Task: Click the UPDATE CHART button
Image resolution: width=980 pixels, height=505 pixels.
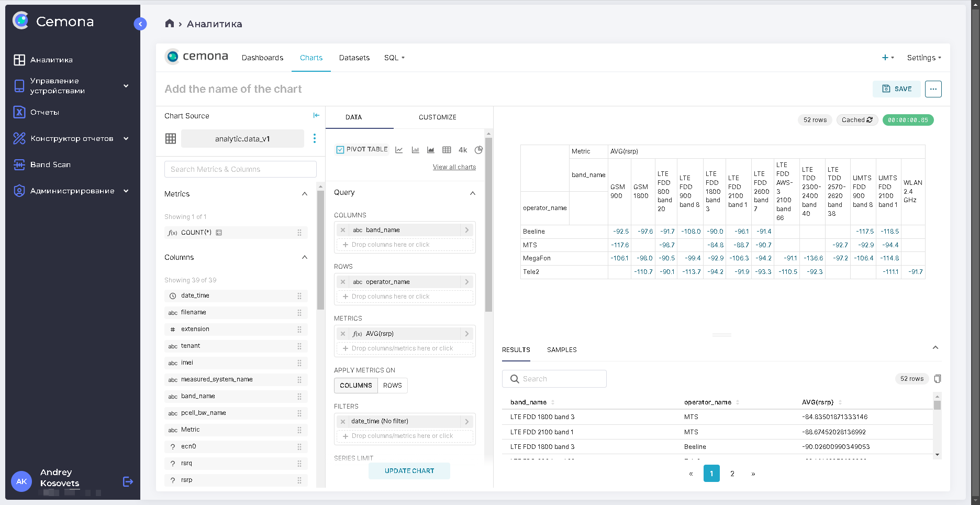Action: coord(409,471)
